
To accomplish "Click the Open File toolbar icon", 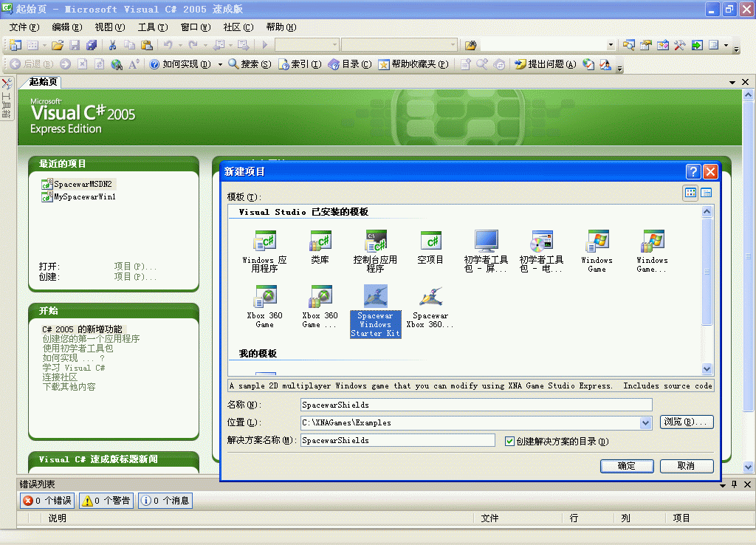I will 58,45.
